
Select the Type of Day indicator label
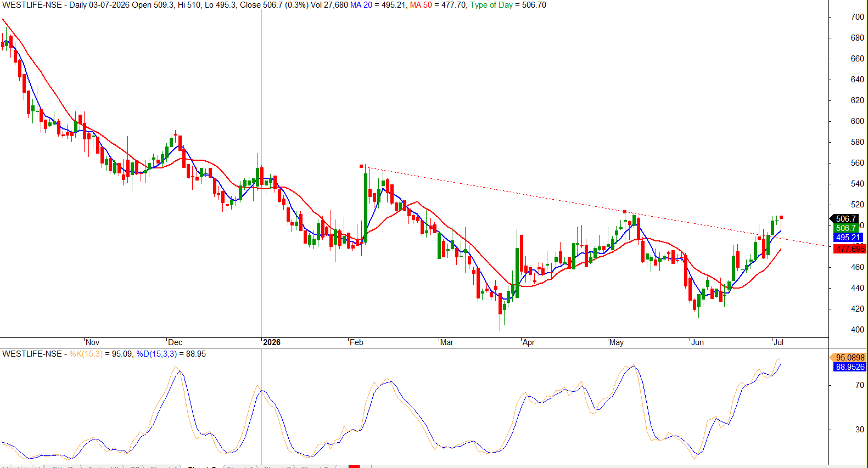pyautogui.click(x=491, y=5)
